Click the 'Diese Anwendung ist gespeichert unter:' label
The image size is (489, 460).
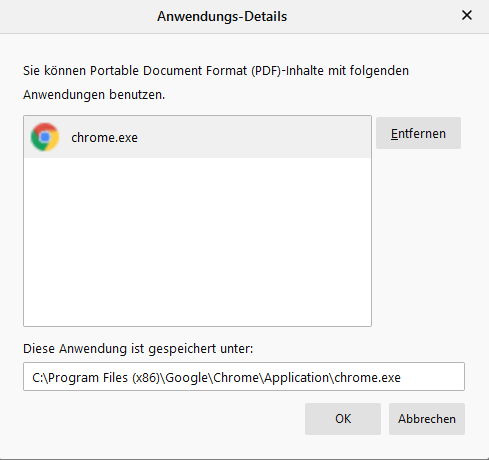138,349
